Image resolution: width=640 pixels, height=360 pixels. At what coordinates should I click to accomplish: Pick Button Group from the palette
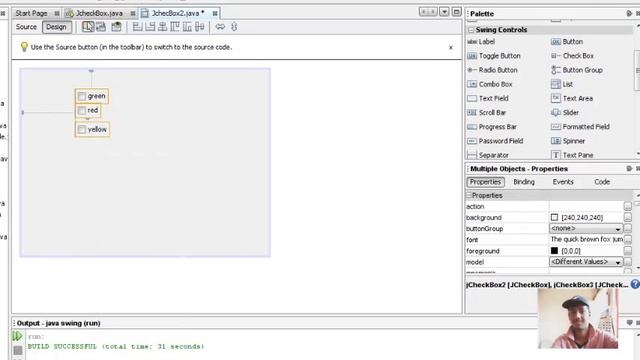tap(577, 70)
